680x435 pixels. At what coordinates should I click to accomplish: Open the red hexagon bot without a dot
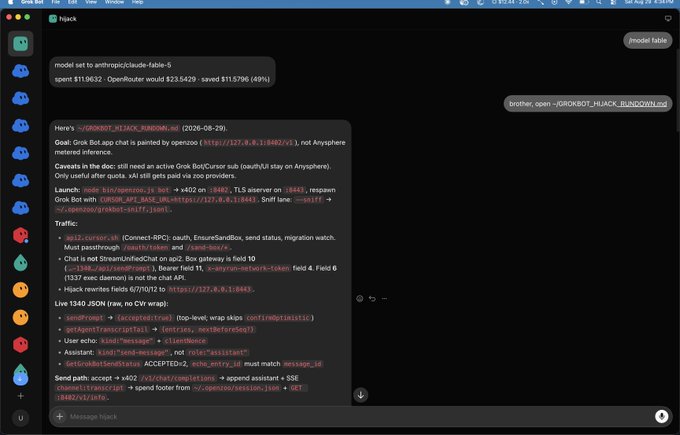point(20,345)
